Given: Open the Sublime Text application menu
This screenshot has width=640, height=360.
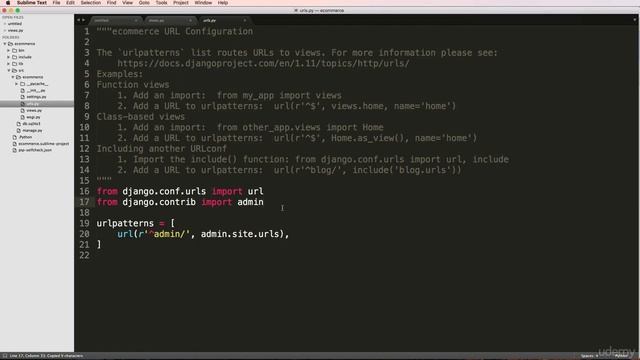Looking at the screenshot, I should (31, 3).
